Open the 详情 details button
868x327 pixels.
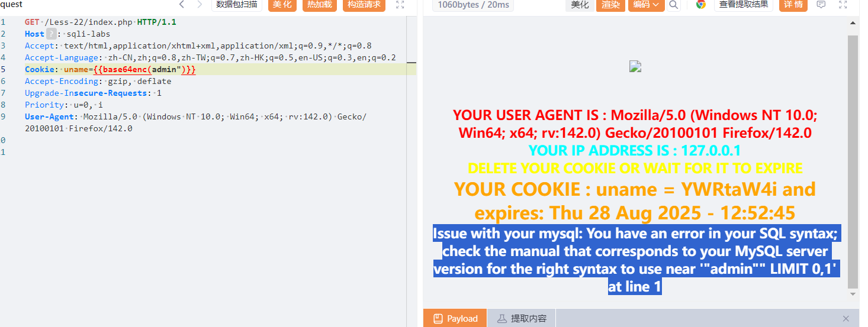coord(793,5)
